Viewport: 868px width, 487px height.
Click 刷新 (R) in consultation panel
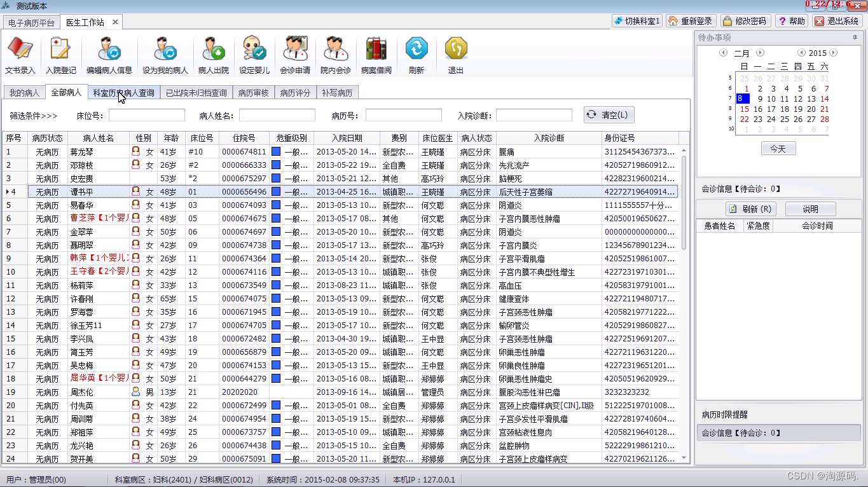751,209
